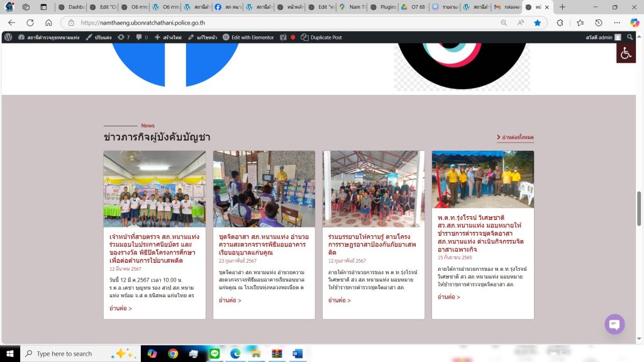Open the WordPress logo admin menu
Viewport: 644px width, 362px height.
[x=8, y=38]
